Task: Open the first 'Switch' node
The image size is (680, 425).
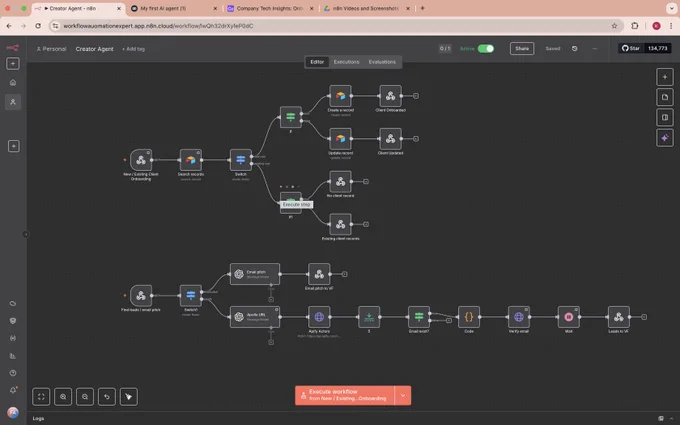Action: click(x=241, y=160)
